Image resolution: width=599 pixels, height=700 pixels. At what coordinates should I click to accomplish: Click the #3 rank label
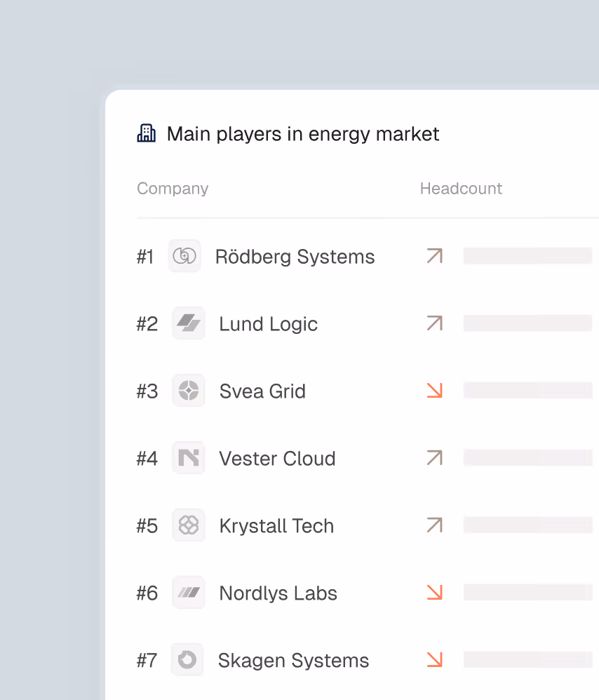[147, 391]
